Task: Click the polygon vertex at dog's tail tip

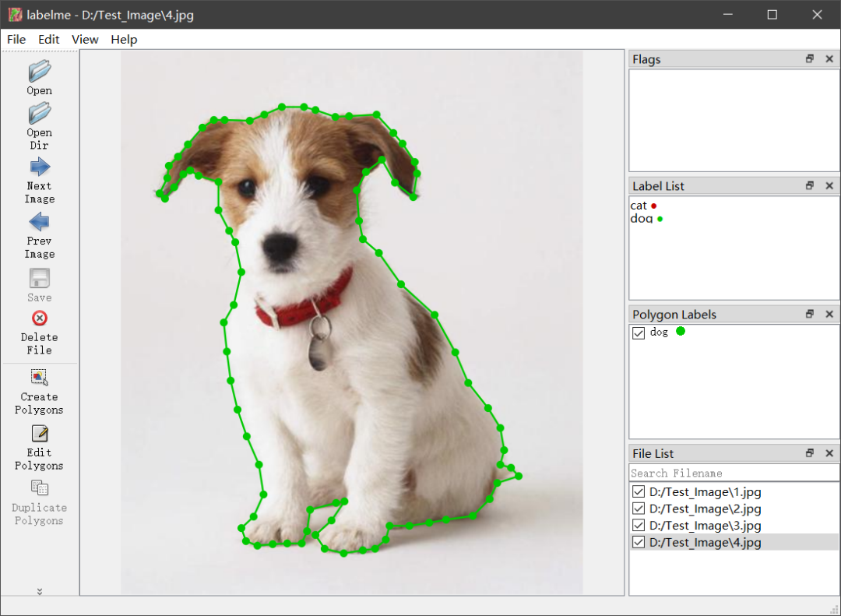Action: 519,476
